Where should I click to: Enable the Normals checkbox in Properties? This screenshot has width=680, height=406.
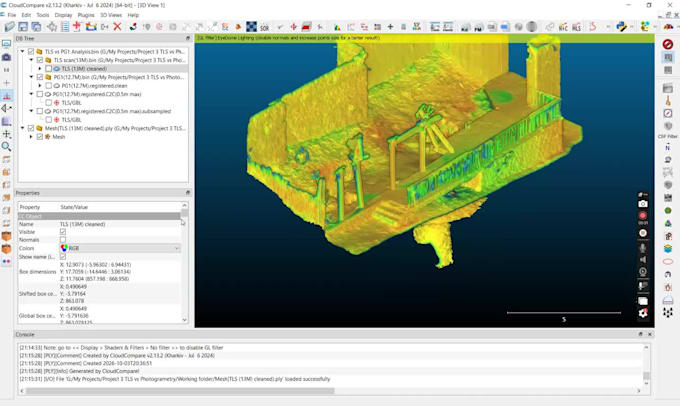click(63, 240)
